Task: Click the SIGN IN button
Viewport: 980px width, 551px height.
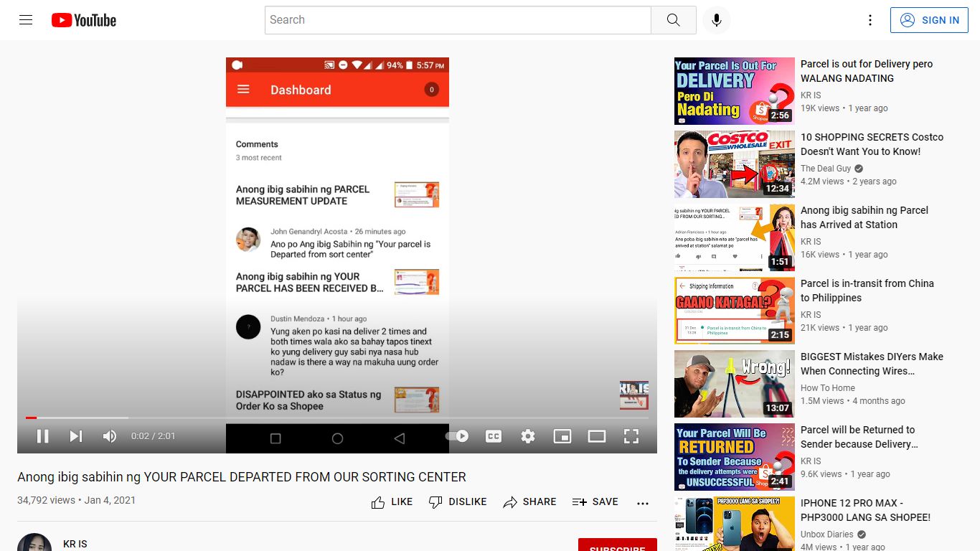Action: click(x=929, y=20)
